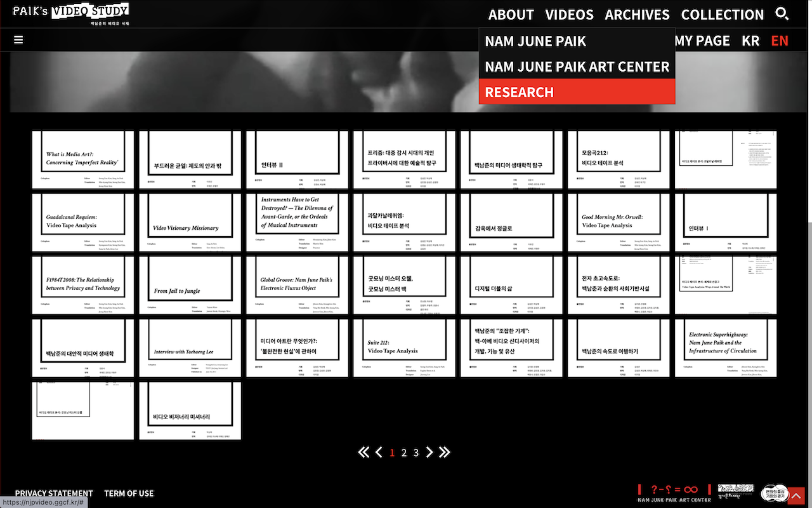Open the '백남준의 미디어 생태학적 탐구' thumbnail
812x508 pixels.
512,160
